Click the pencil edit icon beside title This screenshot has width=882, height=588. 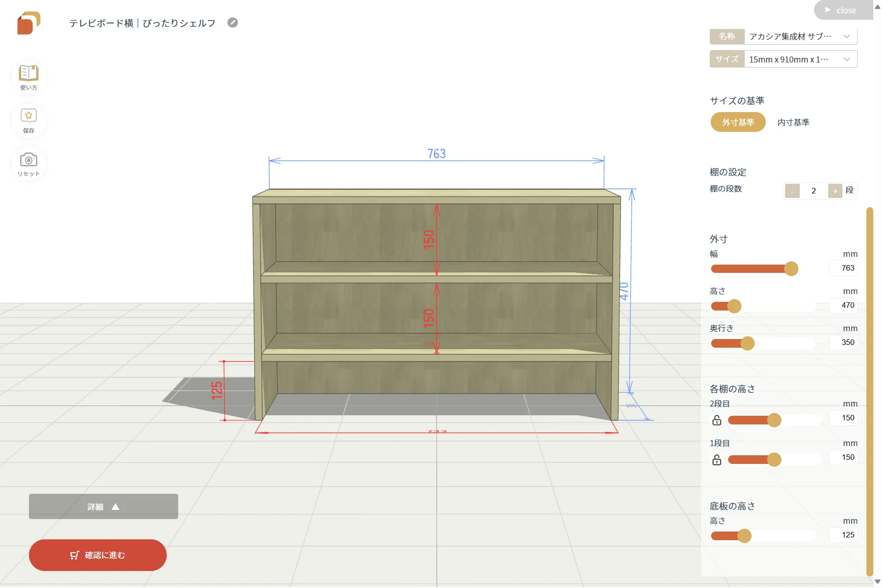pos(232,23)
